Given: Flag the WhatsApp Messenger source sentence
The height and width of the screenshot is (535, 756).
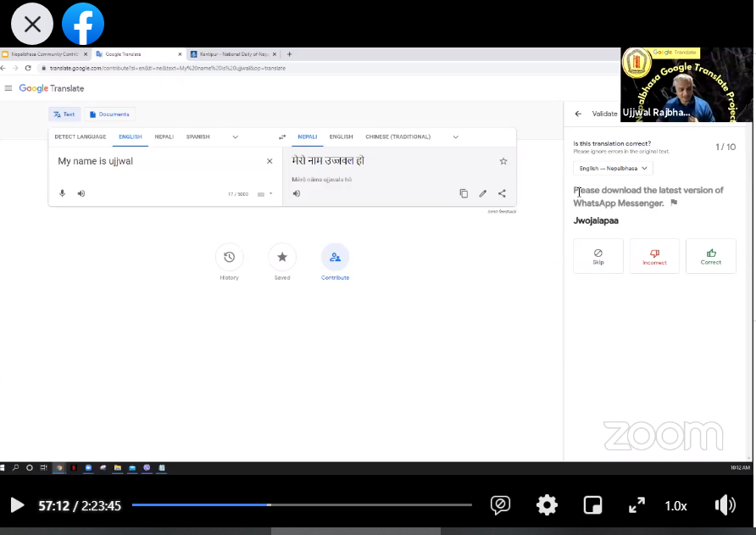Looking at the screenshot, I should pyautogui.click(x=674, y=203).
